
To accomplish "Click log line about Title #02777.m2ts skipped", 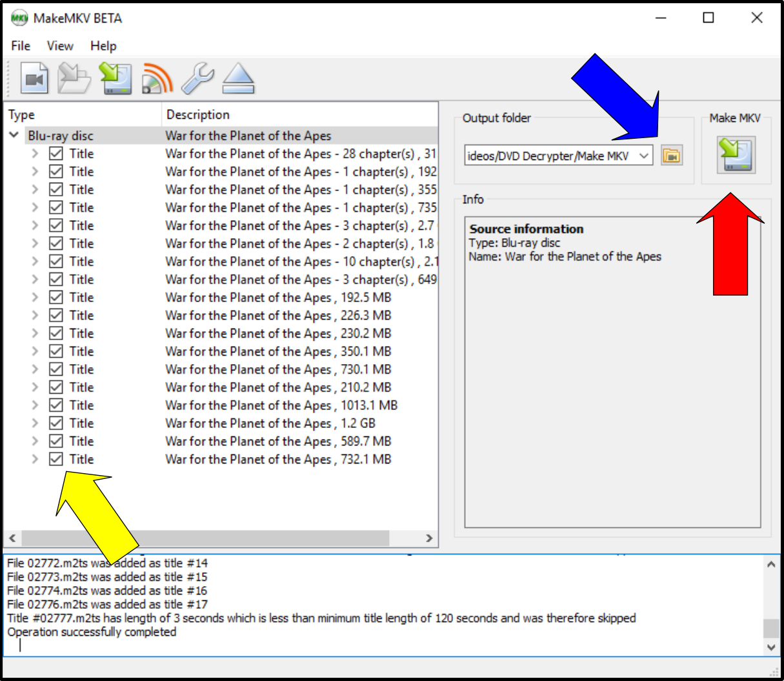I will click(x=321, y=618).
